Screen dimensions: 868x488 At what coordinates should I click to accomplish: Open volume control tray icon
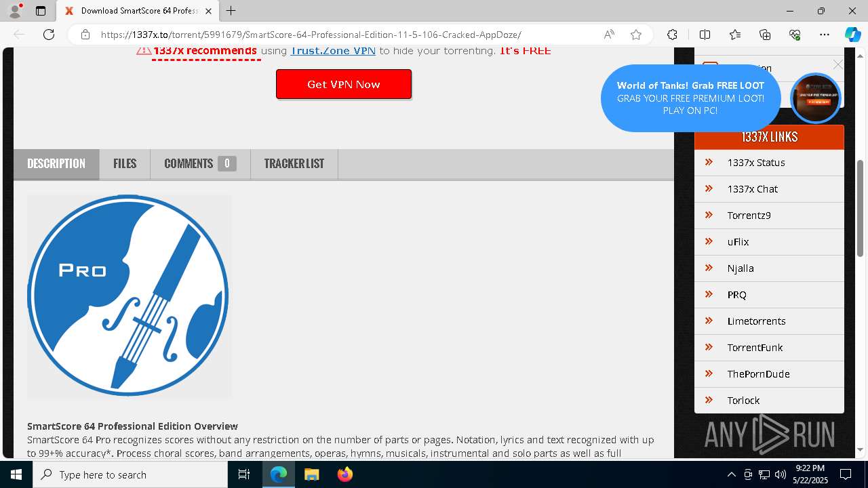click(780, 474)
